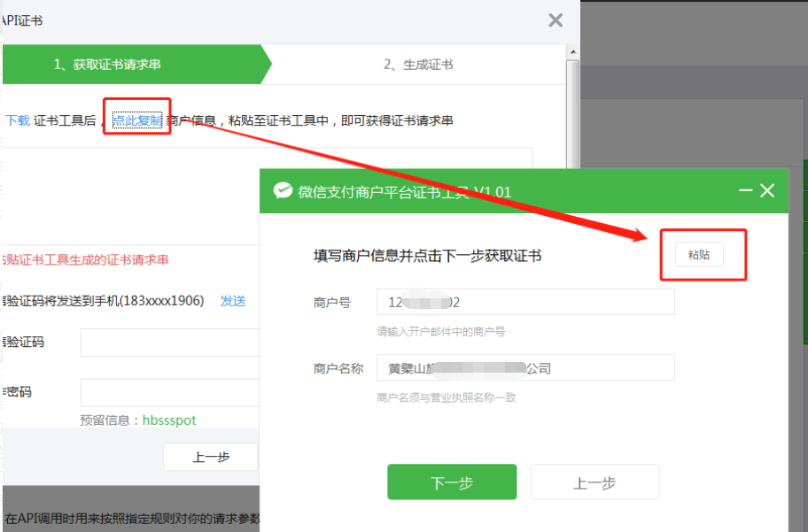Click the green 下一步 next button

click(452, 482)
